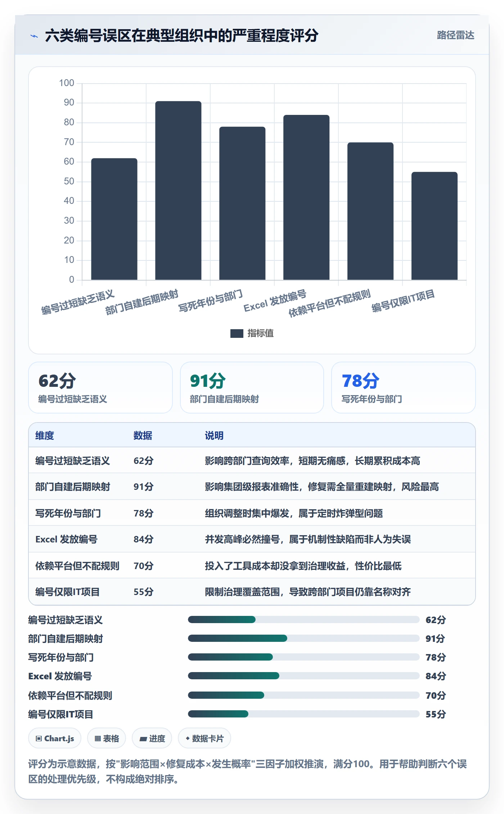Click the lightning icon beside the title

[x=34, y=36]
